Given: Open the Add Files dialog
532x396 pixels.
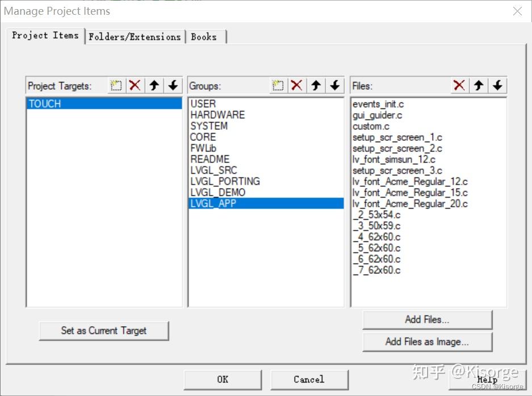Looking at the screenshot, I should [x=427, y=319].
